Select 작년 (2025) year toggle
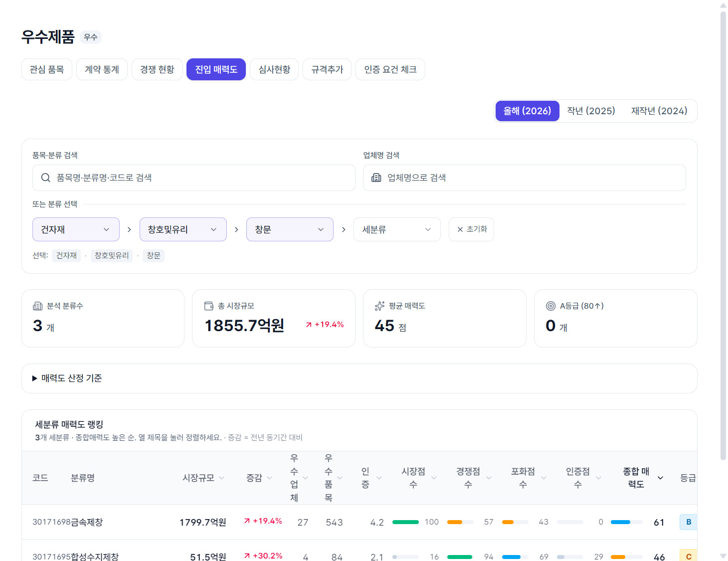Image resolution: width=728 pixels, height=561 pixels. click(x=591, y=111)
